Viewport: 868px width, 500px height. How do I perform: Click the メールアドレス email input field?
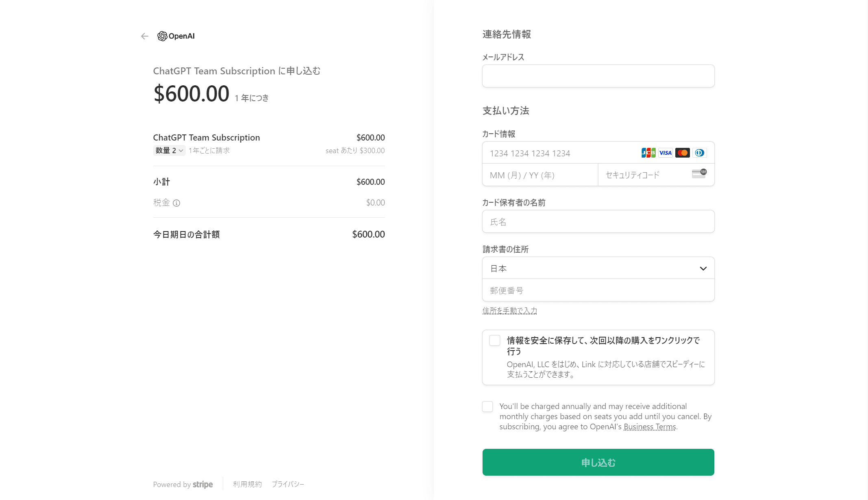[x=598, y=76]
